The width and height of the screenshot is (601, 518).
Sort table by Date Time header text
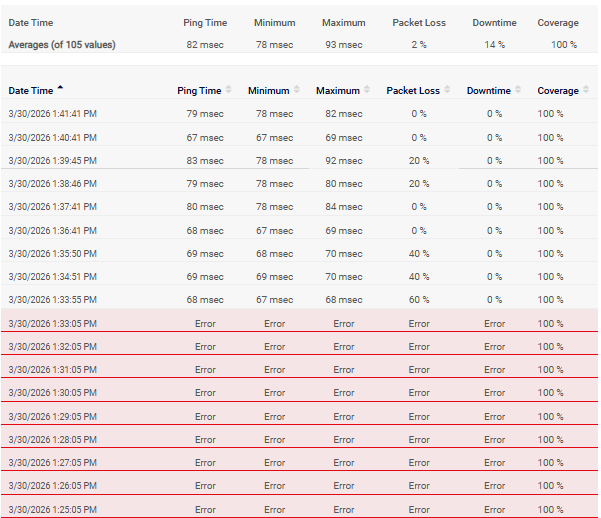(x=31, y=91)
